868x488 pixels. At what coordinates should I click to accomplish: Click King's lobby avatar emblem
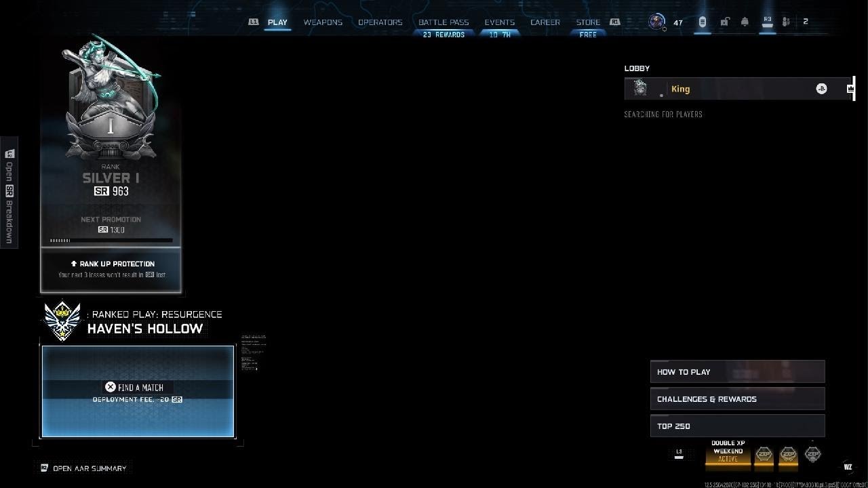click(640, 88)
